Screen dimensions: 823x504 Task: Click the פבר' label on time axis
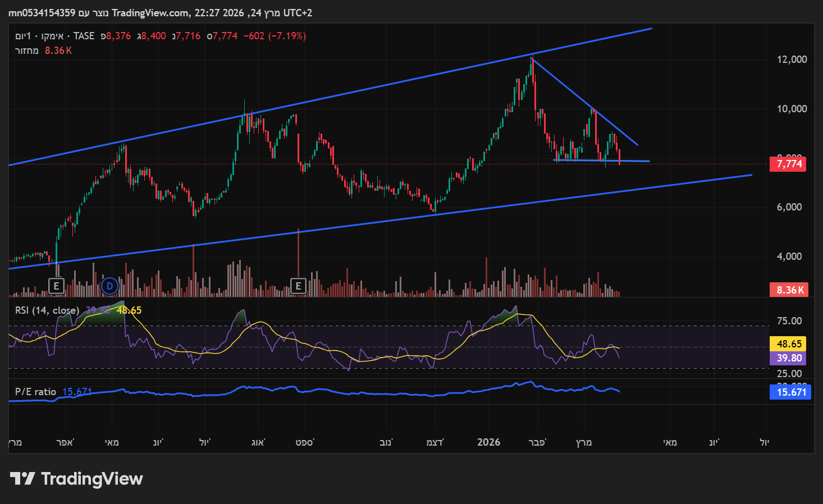tap(537, 442)
